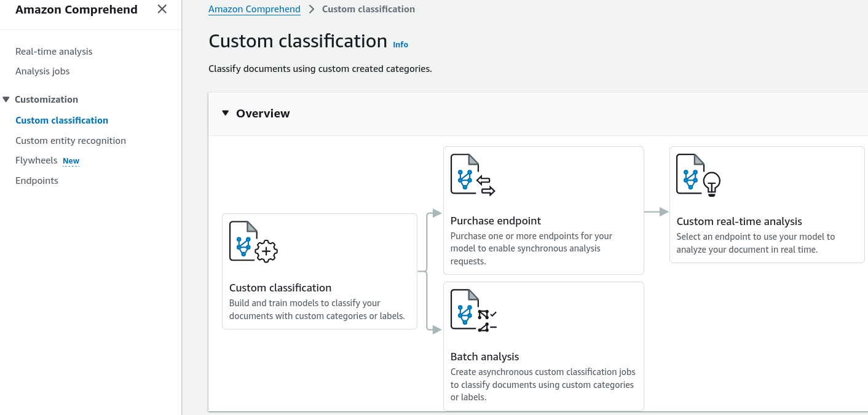Close the Amazon Comprehend side navigation

click(x=162, y=9)
